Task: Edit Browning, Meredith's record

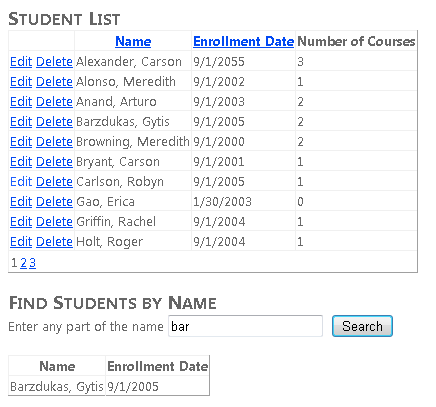Action: click(x=21, y=142)
